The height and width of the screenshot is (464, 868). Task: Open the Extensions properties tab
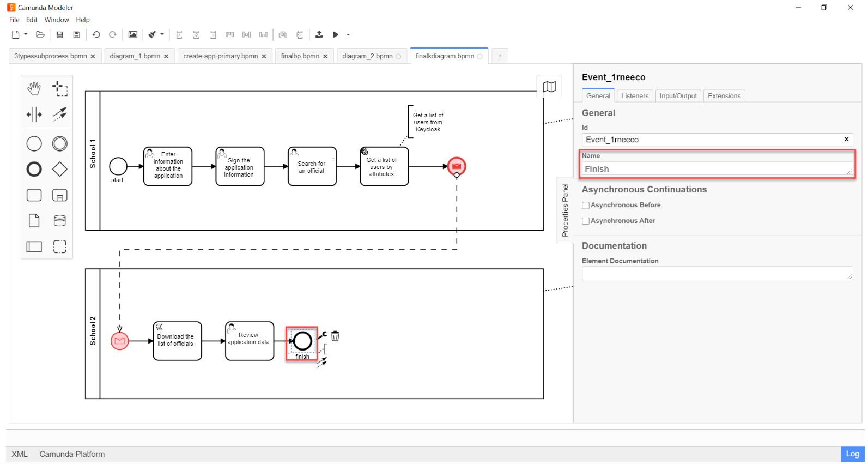[724, 96]
